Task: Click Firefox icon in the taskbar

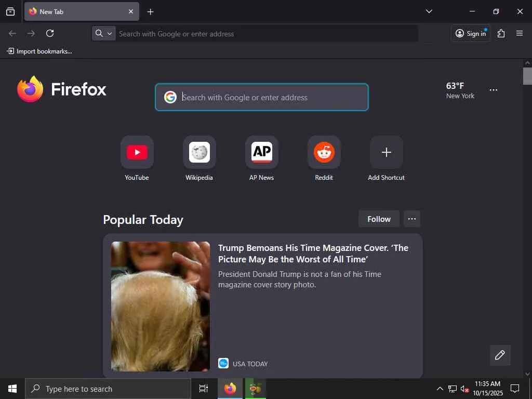Action: pyautogui.click(x=230, y=389)
